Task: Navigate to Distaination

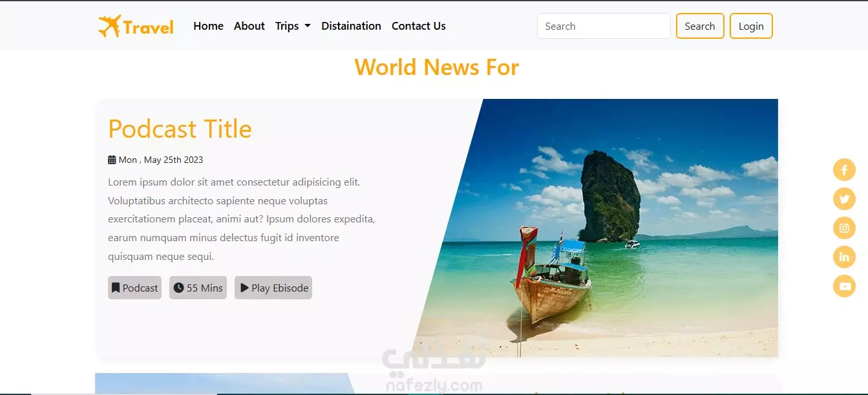Action: [x=351, y=26]
